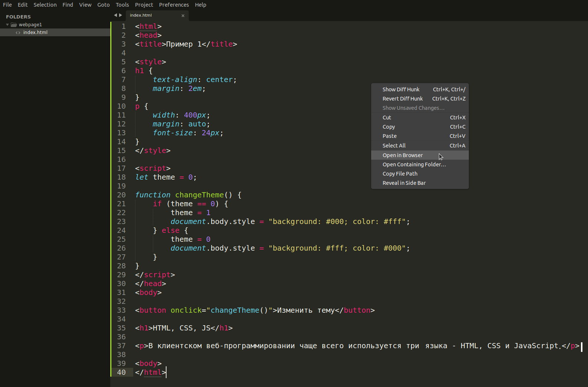The height and width of the screenshot is (387, 588).
Task: Open the Edit menu
Action: 23,5
